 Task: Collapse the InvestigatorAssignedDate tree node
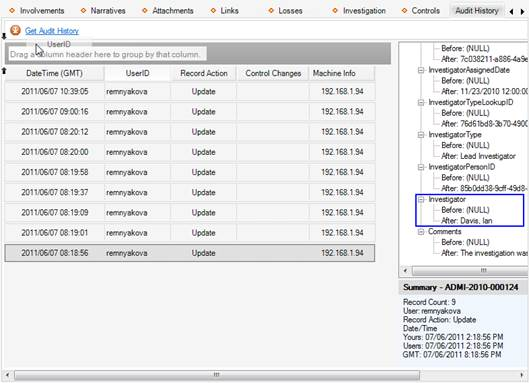[421, 70]
